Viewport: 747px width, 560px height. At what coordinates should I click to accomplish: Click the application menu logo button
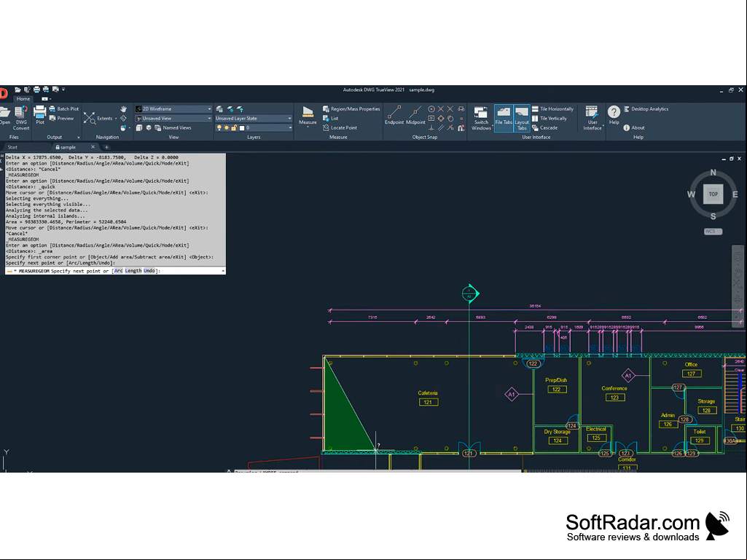4,93
